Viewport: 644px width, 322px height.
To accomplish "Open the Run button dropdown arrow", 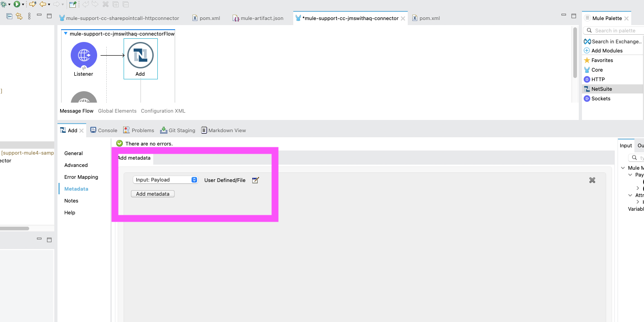I will (23, 5).
